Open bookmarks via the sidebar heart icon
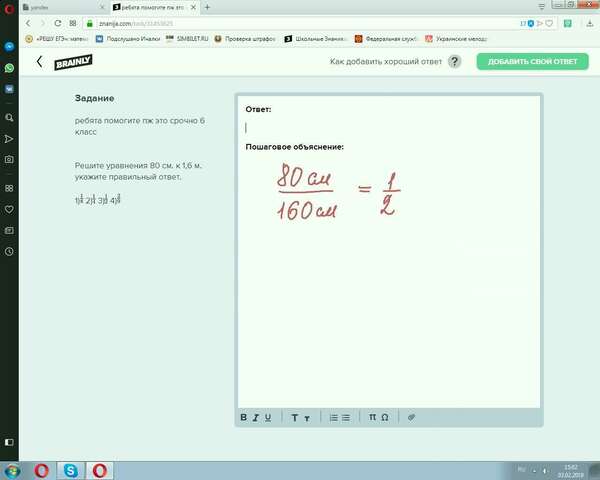Viewport: 600px width, 480px height. click(x=9, y=209)
